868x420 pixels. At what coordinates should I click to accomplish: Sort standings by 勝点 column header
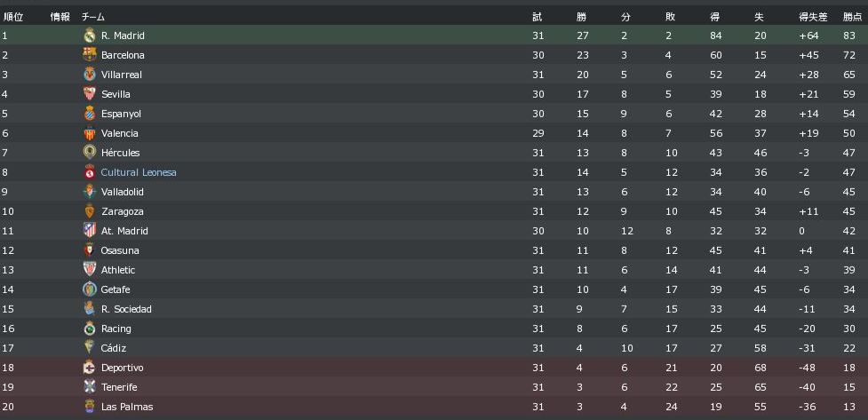(x=851, y=17)
